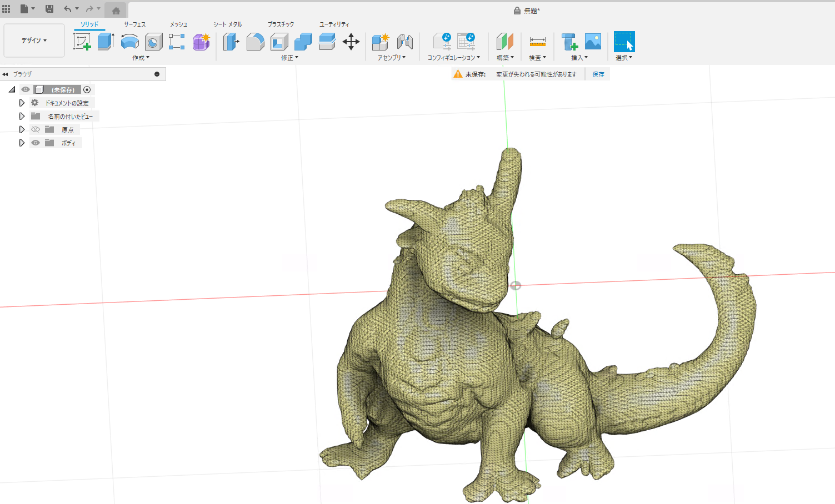This screenshot has height=504, width=835.
Task: Select the Offset Plane construct tool
Action: tap(505, 42)
